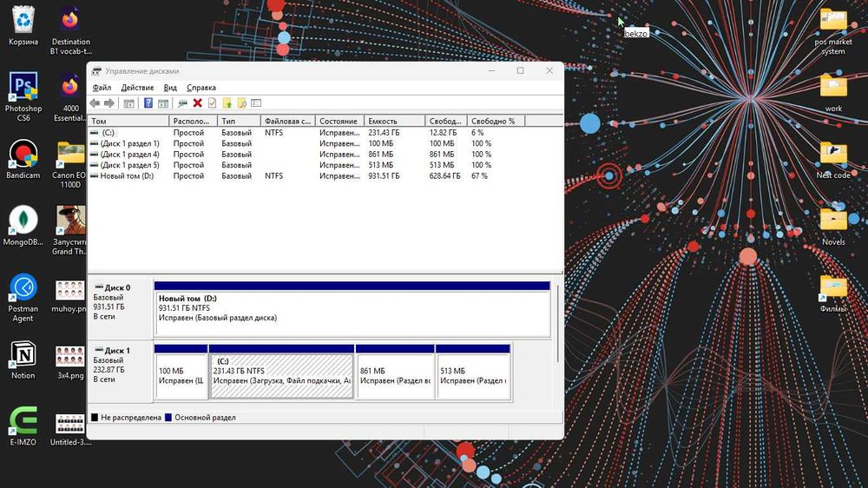Select the Notion desktop icon
The width and height of the screenshot is (868, 488).
click(23, 360)
